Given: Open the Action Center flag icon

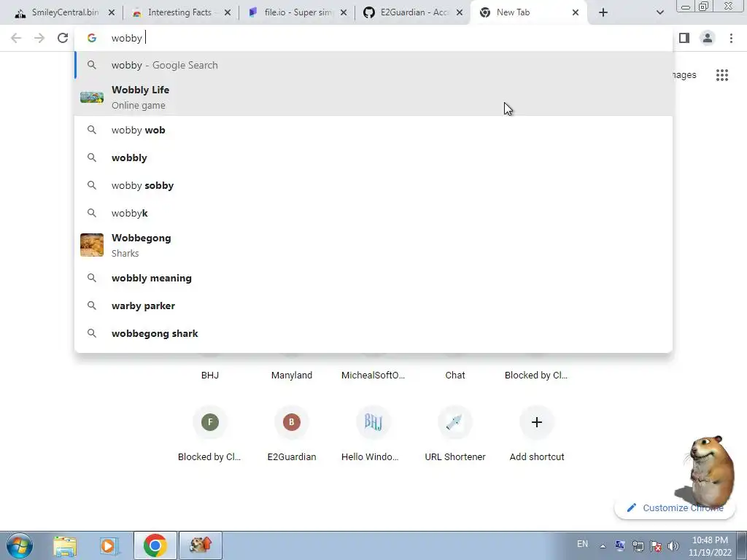Looking at the screenshot, I should (656, 546).
